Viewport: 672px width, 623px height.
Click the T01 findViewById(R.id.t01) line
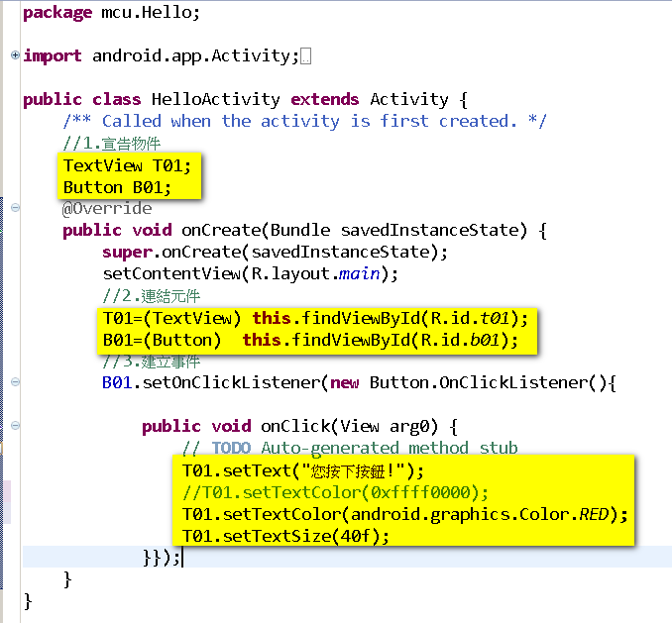pos(316,319)
